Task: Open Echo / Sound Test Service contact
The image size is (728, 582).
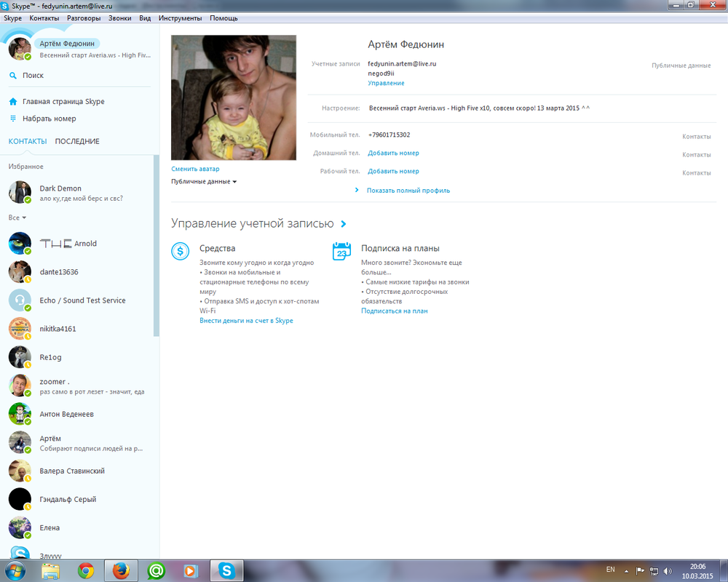Action: [82, 300]
